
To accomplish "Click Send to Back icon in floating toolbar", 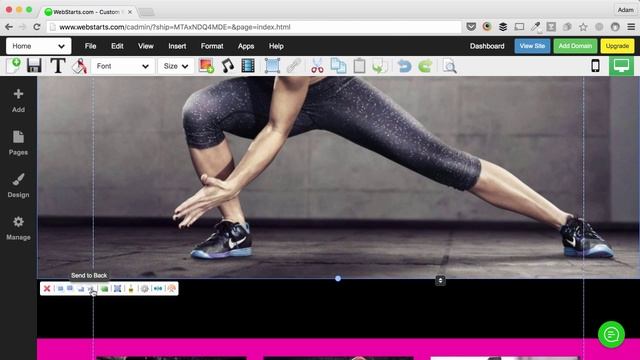I will [91, 289].
